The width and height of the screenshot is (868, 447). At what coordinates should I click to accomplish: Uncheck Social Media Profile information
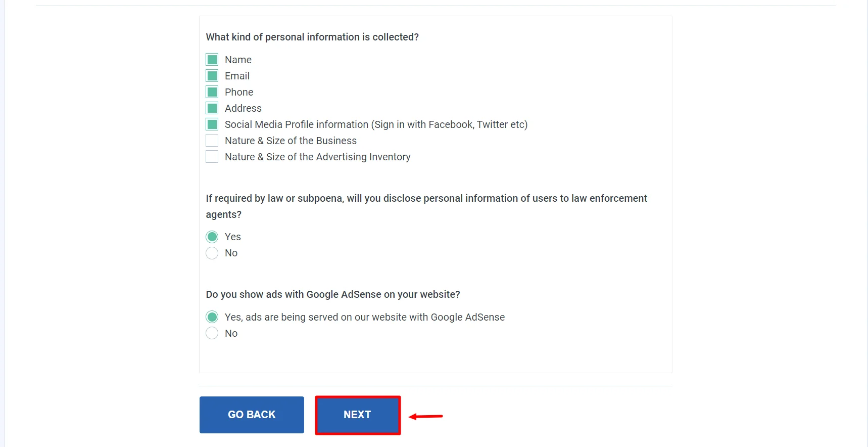click(212, 124)
